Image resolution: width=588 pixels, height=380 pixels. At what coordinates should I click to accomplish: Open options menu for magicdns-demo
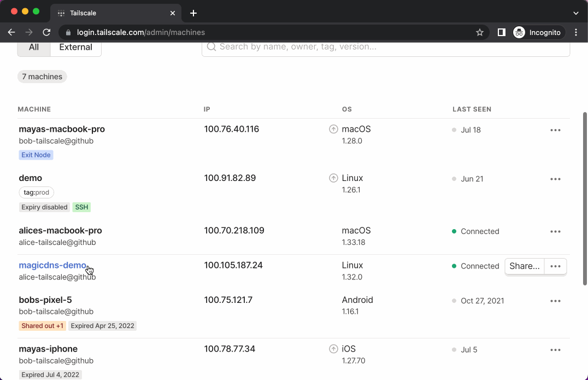tap(555, 266)
